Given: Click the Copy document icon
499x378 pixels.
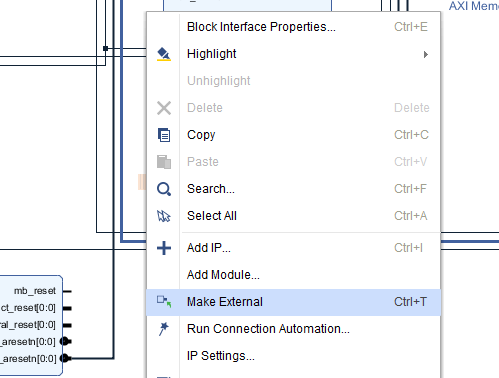Looking at the screenshot, I should pyautogui.click(x=164, y=135).
